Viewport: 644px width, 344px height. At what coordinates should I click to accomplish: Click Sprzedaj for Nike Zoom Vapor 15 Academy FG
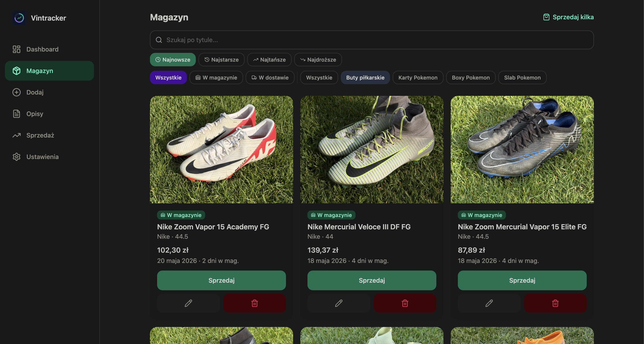coord(222,280)
